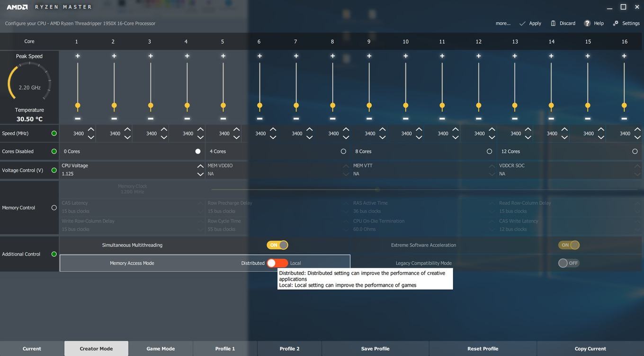
Task: Click the plus icon above core 11 slider
Action: 442,56
